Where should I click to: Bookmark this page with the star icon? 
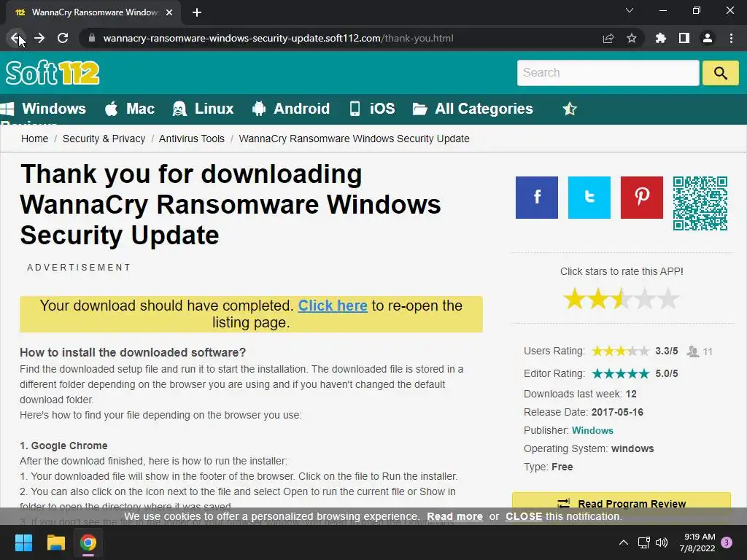coord(632,38)
